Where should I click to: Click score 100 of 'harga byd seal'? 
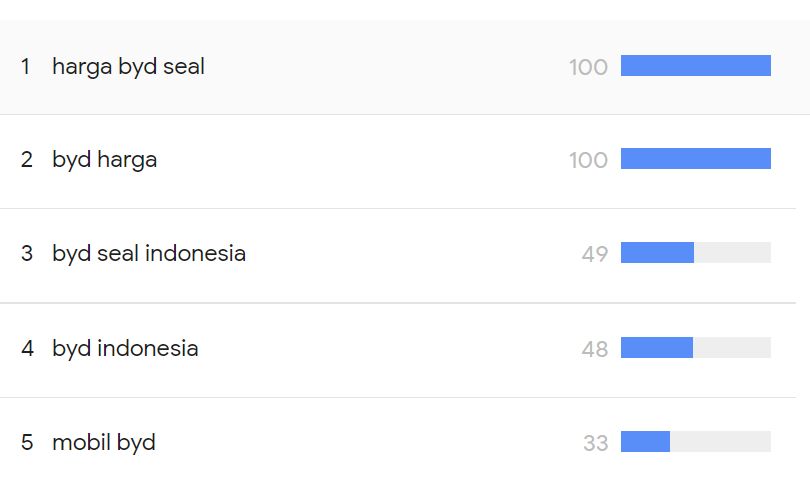(x=588, y=67)
